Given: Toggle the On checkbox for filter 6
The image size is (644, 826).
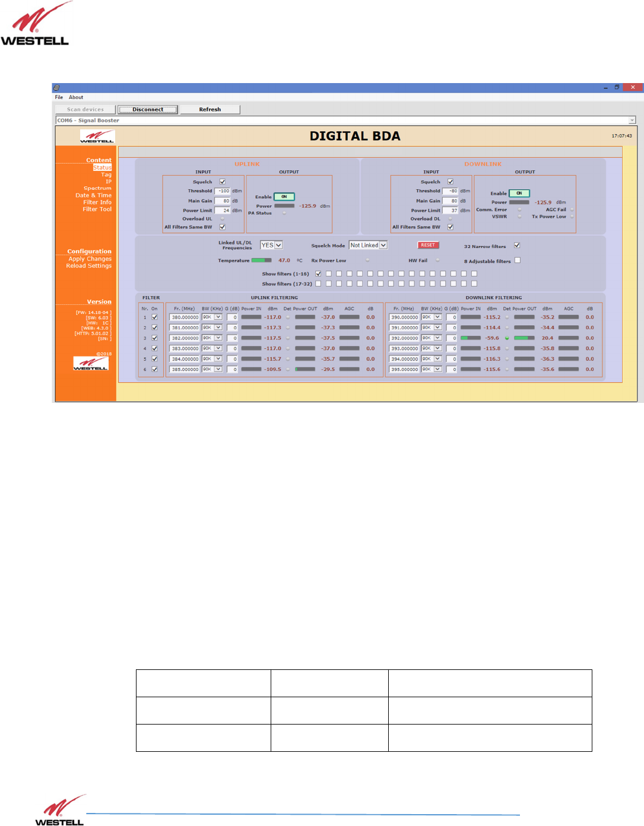Looking at the screenshot, I should click(x=155, y=369).
